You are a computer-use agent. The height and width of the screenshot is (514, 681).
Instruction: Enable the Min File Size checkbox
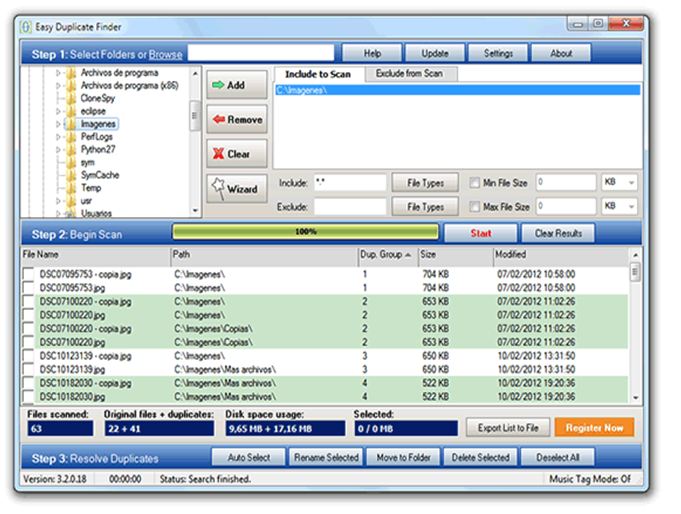click(475, 183)
